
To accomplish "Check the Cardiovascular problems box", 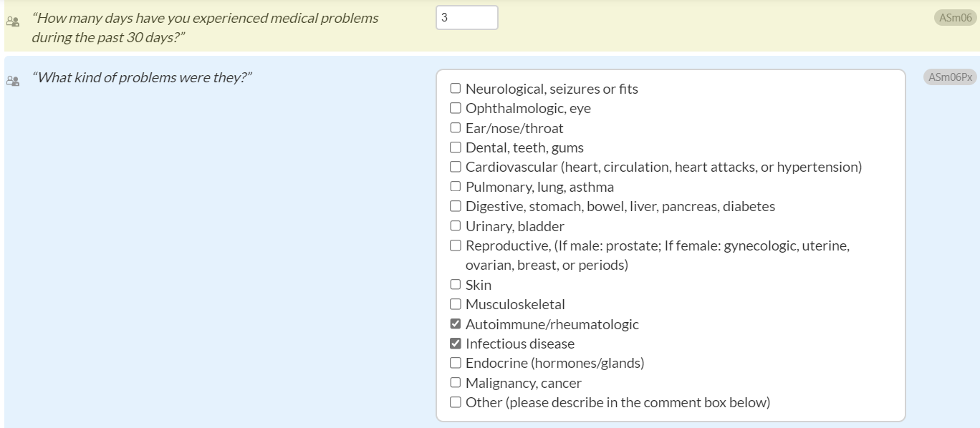I will [x=456, y=167].
